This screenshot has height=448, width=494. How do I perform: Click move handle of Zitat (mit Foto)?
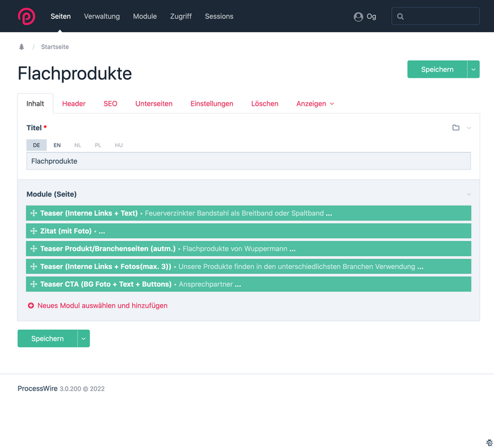[33, 231]
